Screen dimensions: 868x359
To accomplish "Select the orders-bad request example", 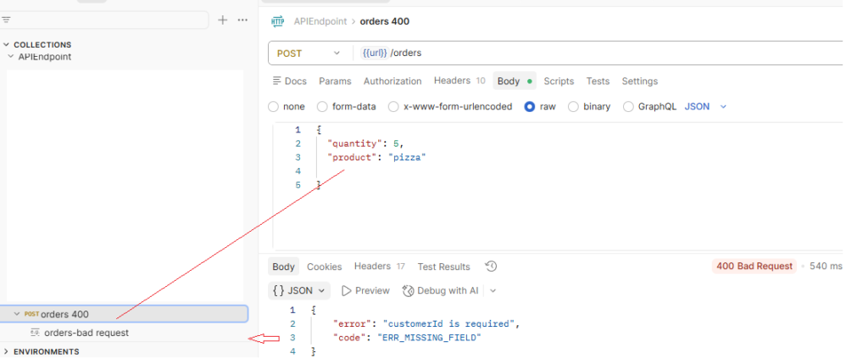I will 86,333.
